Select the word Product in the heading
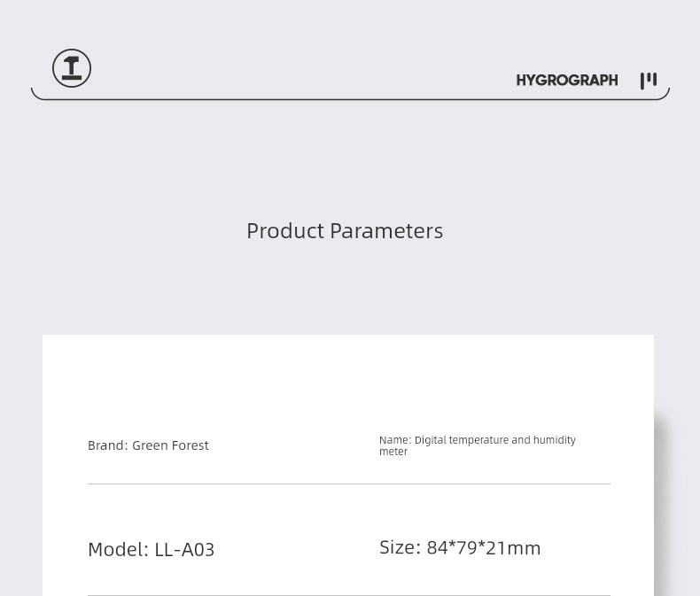 [285, 231]
